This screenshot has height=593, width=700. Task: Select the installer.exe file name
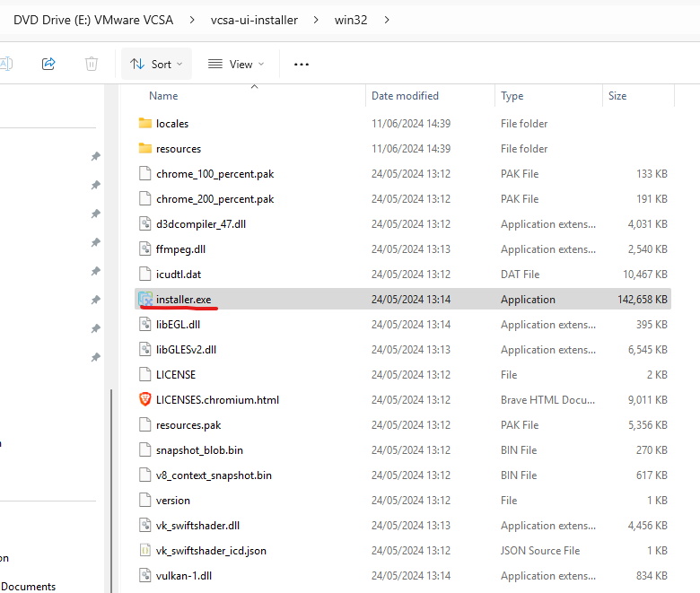pos(183,300)
